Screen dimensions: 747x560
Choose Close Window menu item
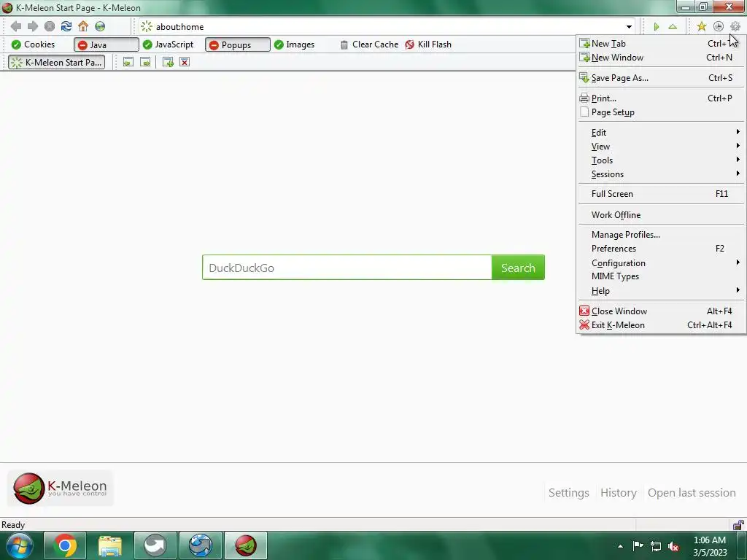(x=661, y=311)
